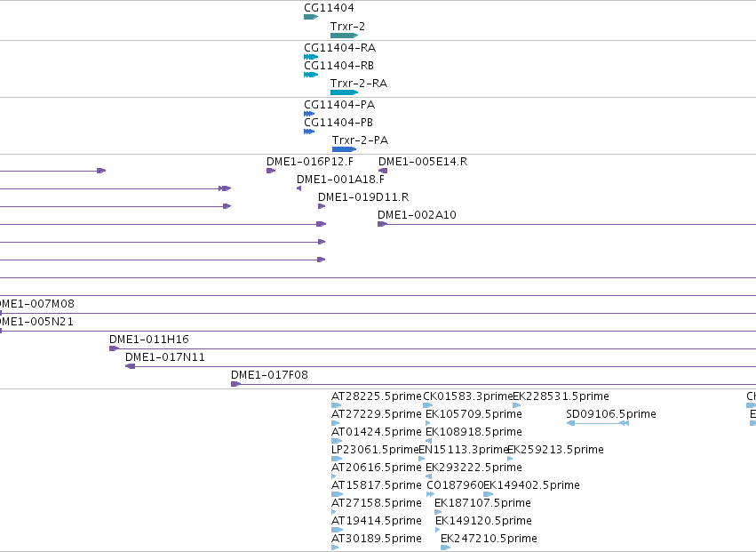Click the DME1-016P12.F arrow glyph

(271, 171)
